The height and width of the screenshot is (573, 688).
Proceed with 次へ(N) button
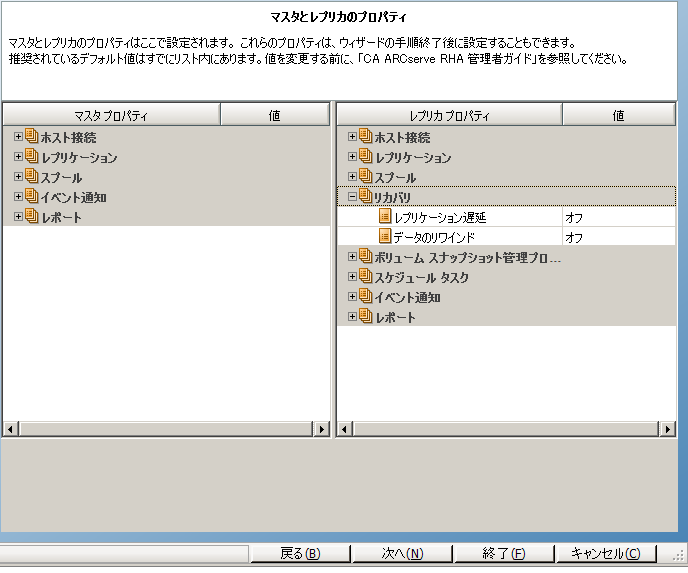[x=402, y=553]
